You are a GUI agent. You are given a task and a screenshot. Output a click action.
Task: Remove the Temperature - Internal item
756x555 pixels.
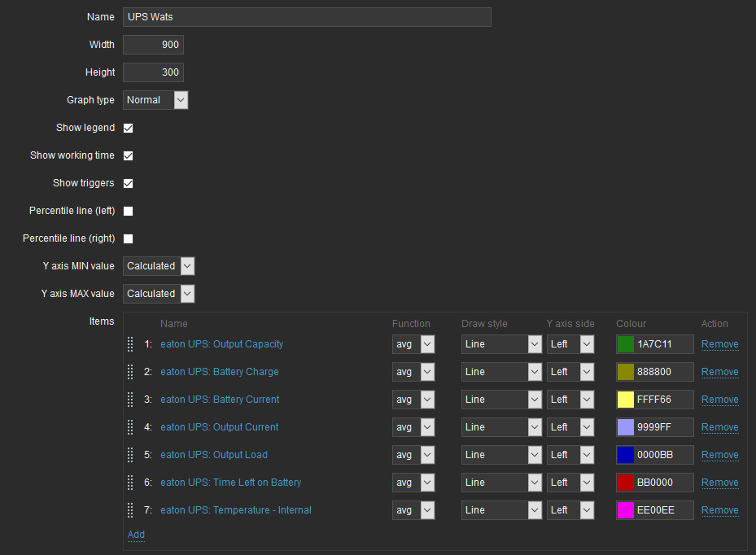pyautogui.click(x=720, y=510)
